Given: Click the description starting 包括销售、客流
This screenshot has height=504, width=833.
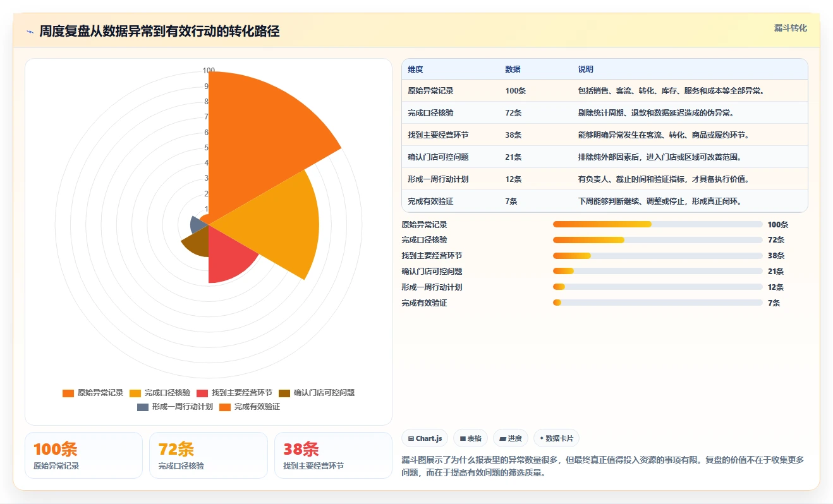Looking at the screenshot, I should [x=671, y=91].
